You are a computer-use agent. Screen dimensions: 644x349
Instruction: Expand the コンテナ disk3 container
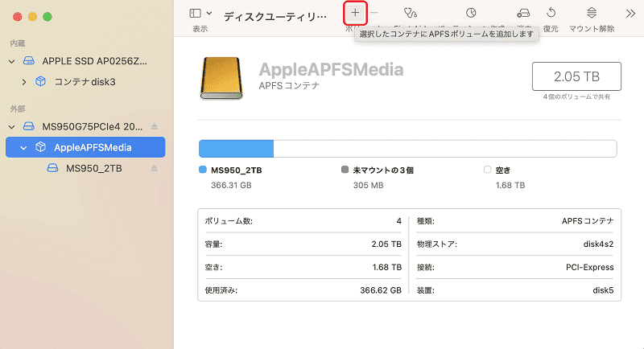tap(24, 82)
